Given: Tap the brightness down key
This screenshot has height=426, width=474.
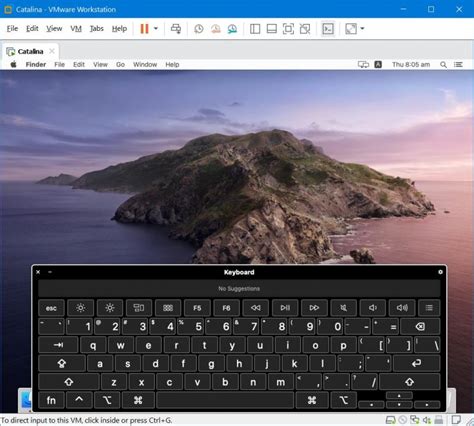Looking at the screenshot, I should [x=80, y=308].
